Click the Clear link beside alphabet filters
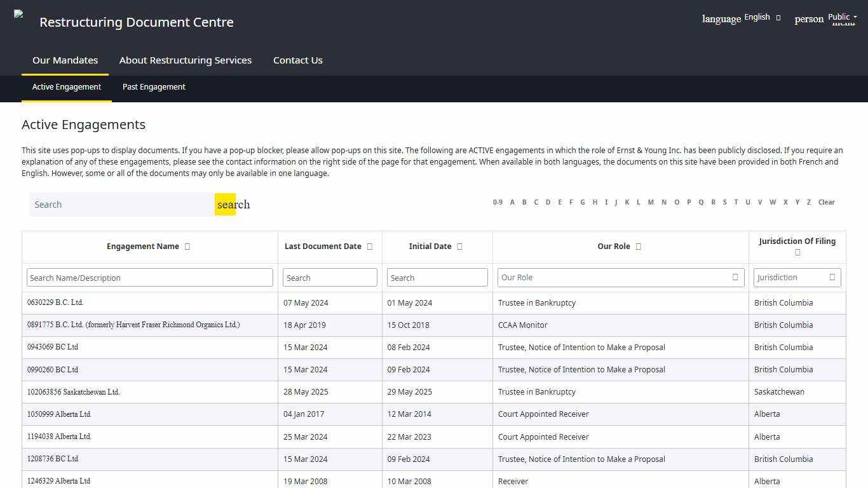Image resolution: width=868 pixels, height=488 pixels. point(826,202)
